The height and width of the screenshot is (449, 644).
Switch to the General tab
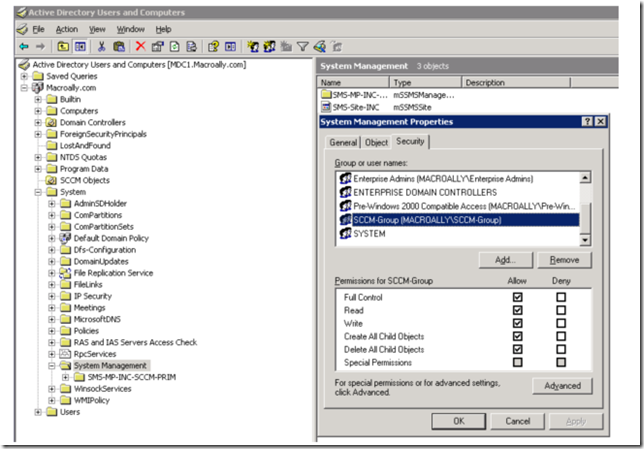pos(343,143)
